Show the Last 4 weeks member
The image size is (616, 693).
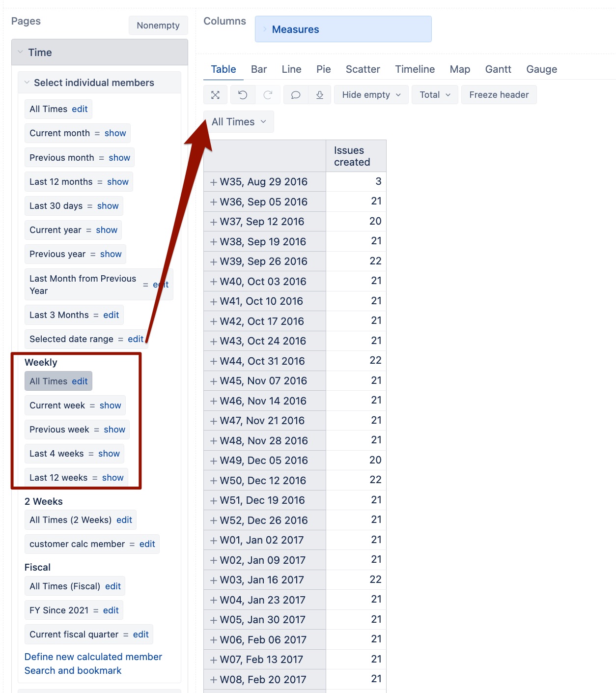[x=109, y=454]
